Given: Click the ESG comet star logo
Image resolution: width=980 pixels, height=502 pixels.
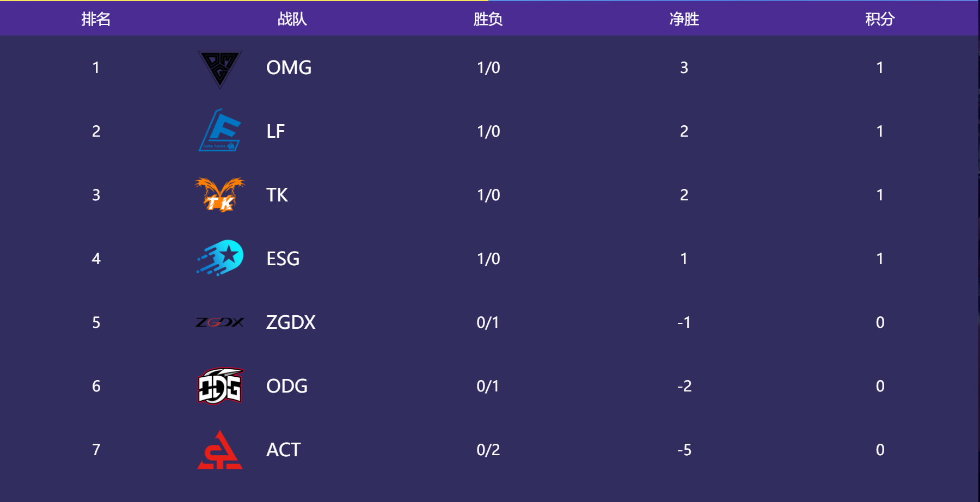Looking at the screenshot, I should coord(220,258).
